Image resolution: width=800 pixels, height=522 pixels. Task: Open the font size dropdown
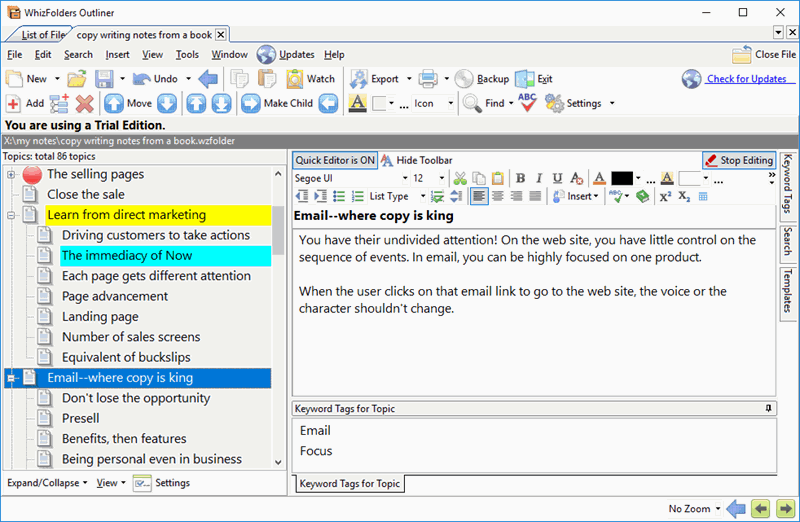coord(442,178)
